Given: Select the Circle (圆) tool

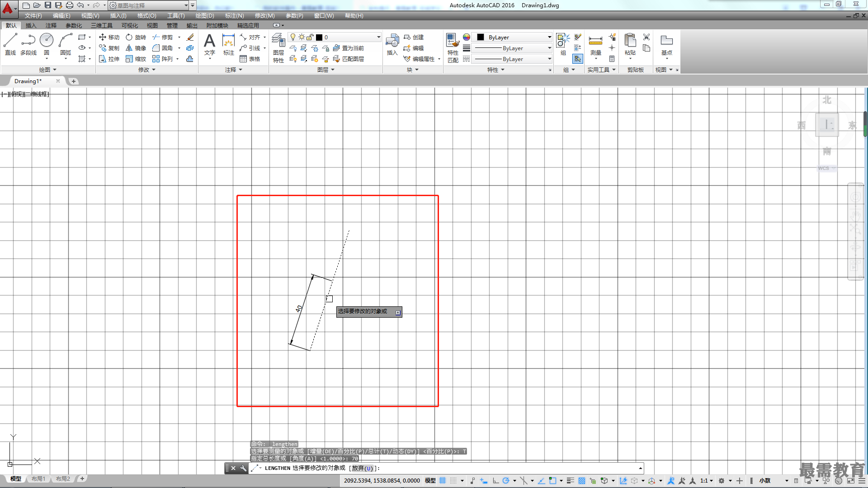Looking at the screenshot, I should [x=47, y=44].
